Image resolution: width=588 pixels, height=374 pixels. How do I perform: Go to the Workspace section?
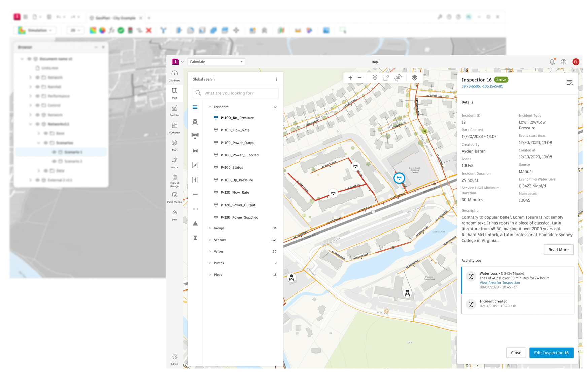click(x=174, y=128)
